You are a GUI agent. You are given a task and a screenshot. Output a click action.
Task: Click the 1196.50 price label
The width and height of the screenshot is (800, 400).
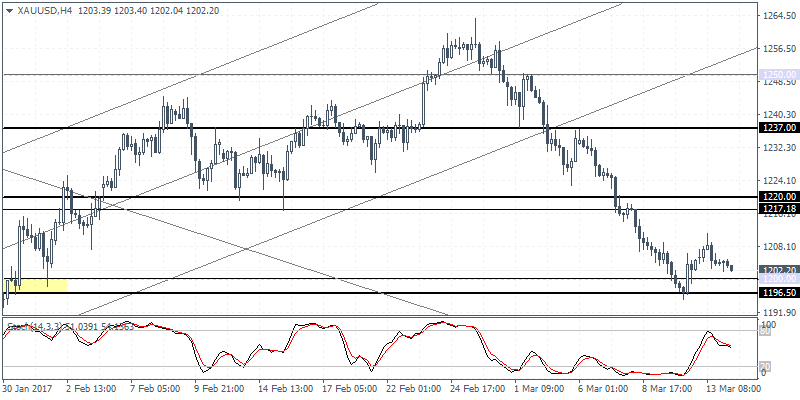pos(776,294)
